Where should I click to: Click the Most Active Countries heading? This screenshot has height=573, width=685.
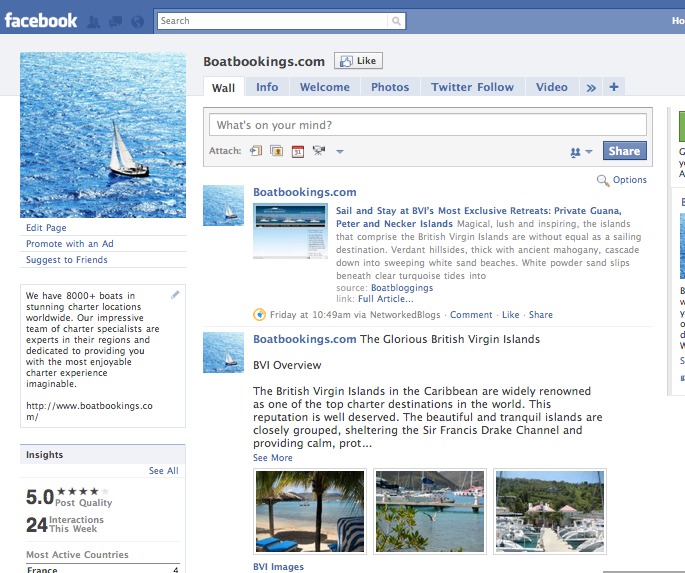pos(77,555)
